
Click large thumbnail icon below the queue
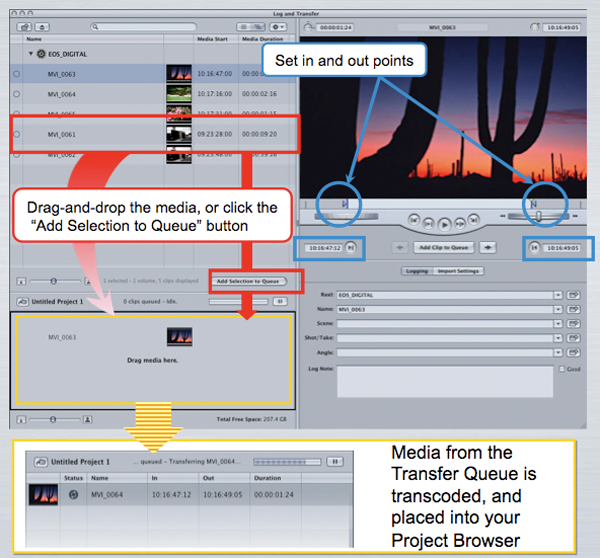[x=87, y=419]
